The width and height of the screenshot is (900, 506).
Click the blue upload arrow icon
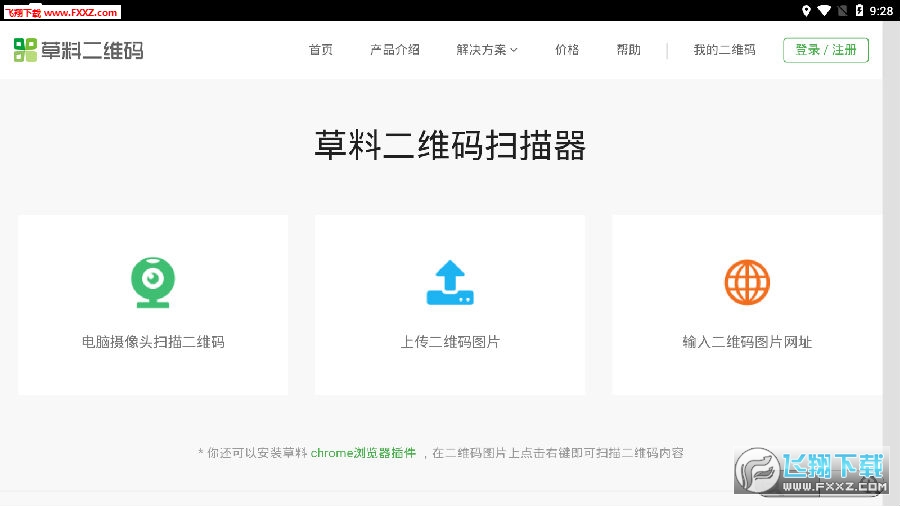click(450, 282)
